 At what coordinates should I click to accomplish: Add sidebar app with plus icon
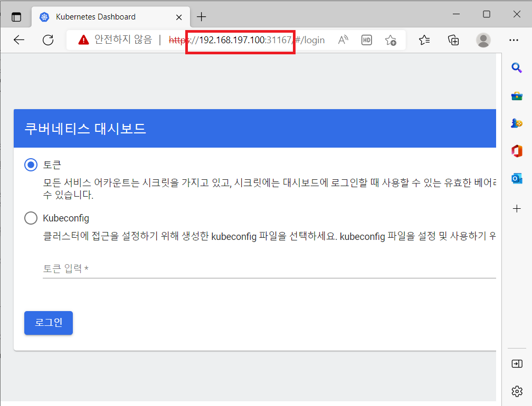[517, 208]
